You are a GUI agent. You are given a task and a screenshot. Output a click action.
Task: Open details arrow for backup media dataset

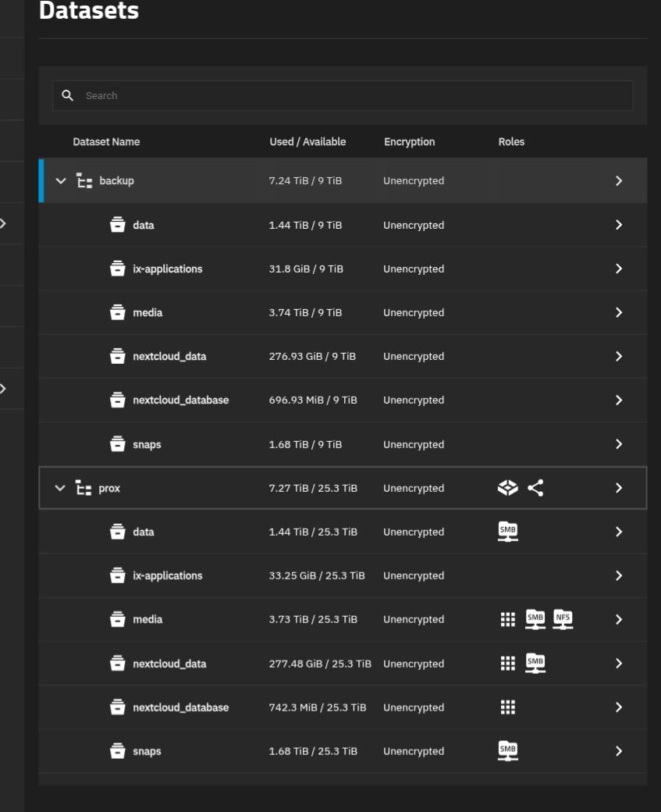619,312
